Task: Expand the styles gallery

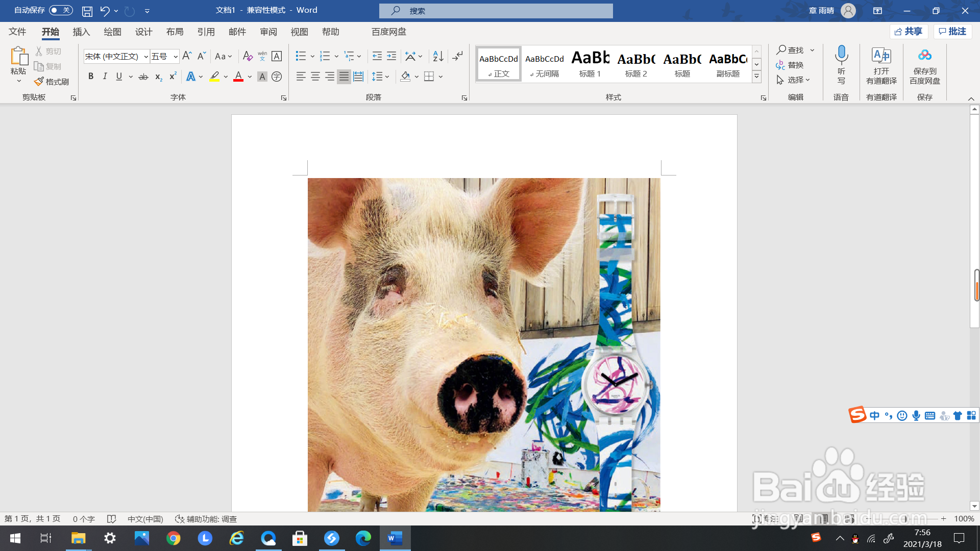Action: (x=756, y=77)
